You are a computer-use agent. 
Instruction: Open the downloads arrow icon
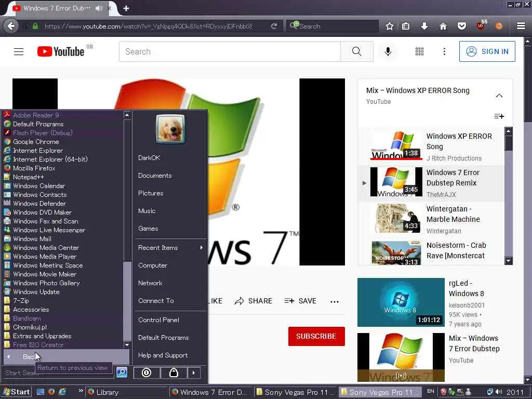pos(424,26)
